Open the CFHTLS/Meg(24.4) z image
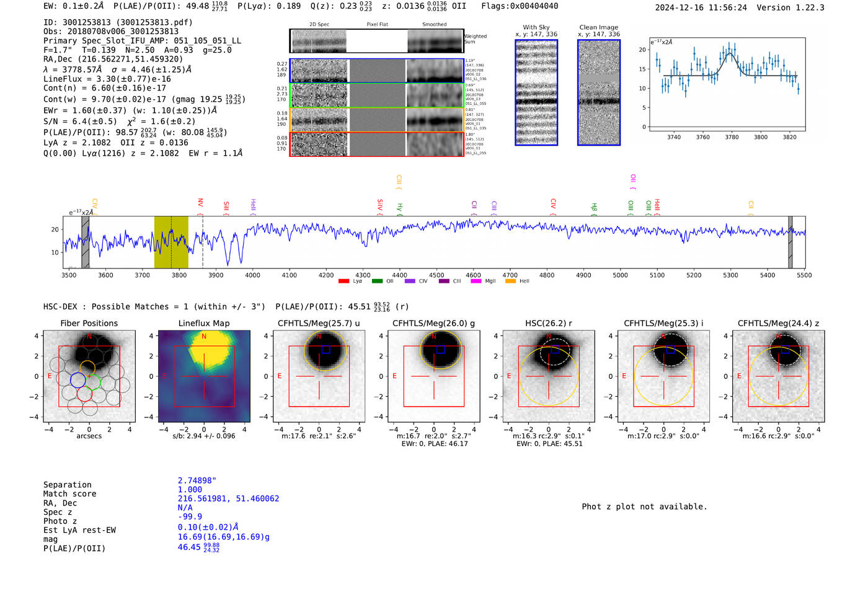The image size is (868, 591). tap(779, 376)
